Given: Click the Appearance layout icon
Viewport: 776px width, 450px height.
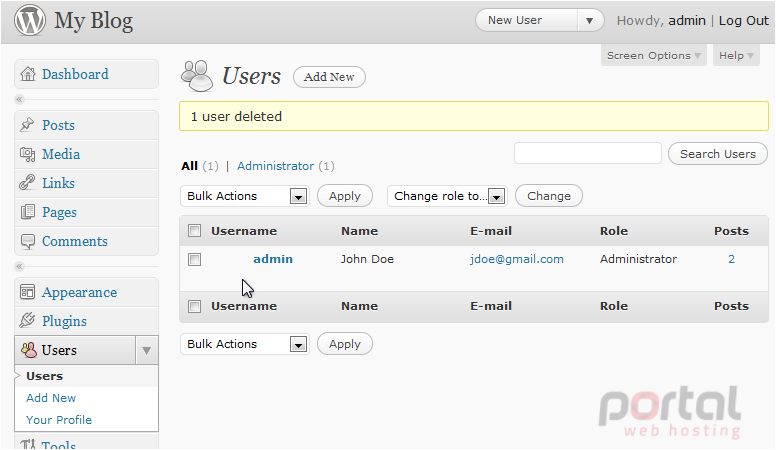Looking at the screenshot, I should point(27,292).
